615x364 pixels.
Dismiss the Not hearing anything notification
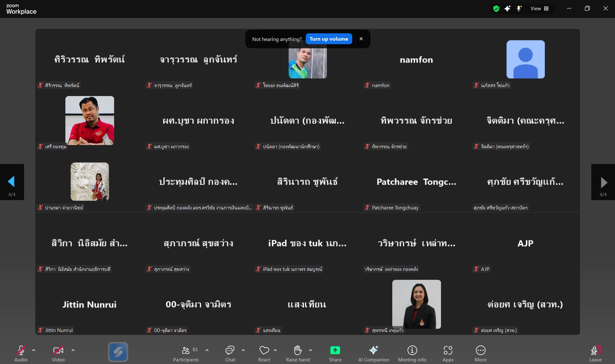(x=361, y=39)
